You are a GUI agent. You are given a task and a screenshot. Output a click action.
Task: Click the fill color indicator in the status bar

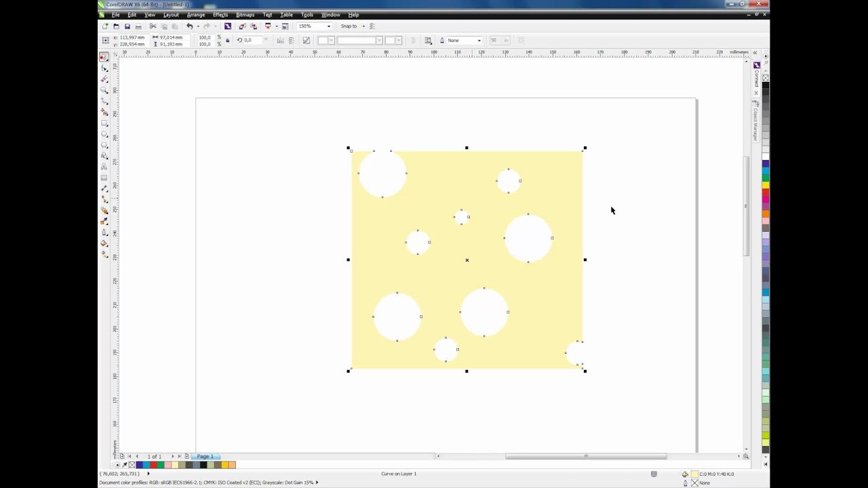click(x=694, y=474)
